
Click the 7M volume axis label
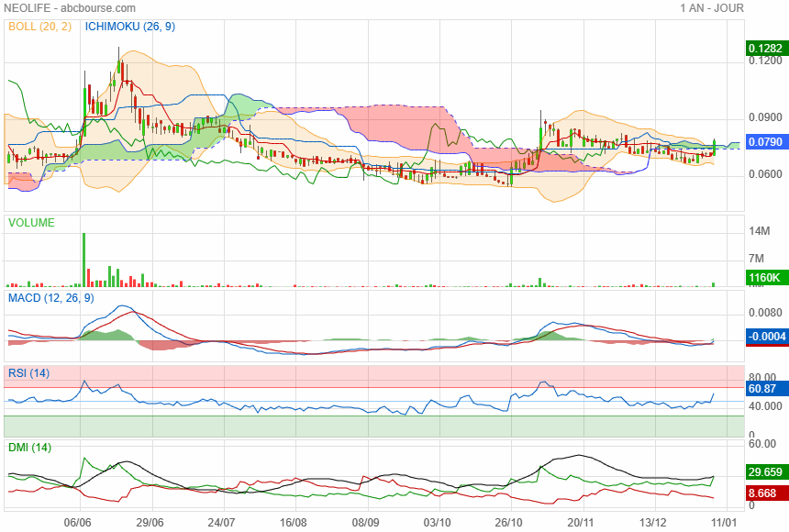[756, 259]
